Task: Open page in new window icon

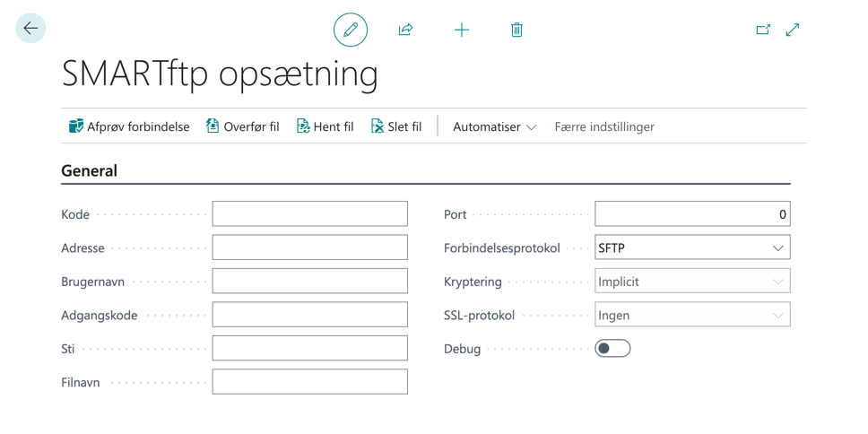Action: pos(763,30)
